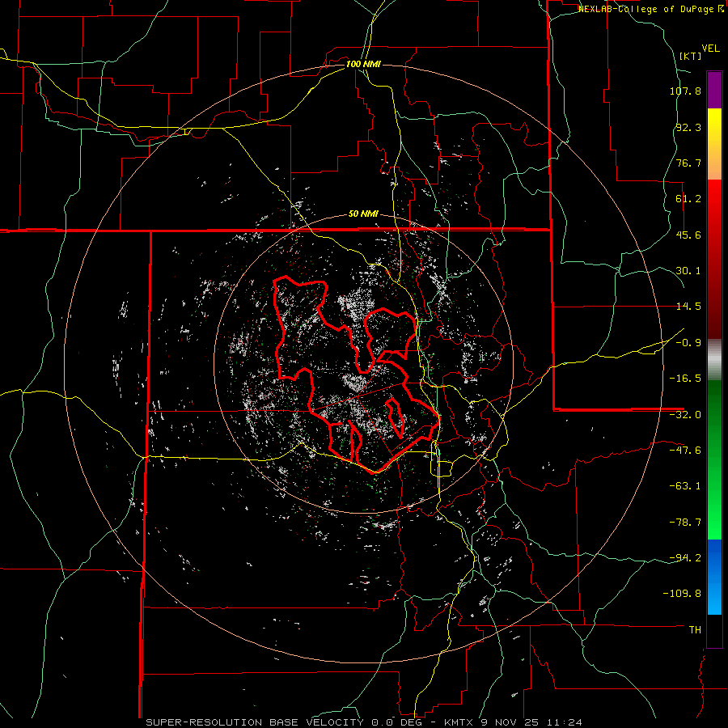The width and height of the screenshot is (728, 728).
Task: Select the gray near-zero velocity scale segment
Action: (714, 358)
